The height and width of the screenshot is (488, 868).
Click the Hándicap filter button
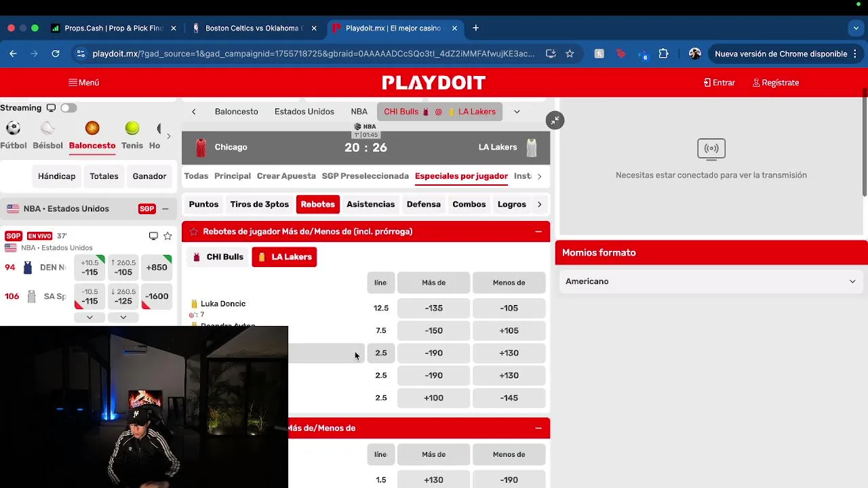56,176
